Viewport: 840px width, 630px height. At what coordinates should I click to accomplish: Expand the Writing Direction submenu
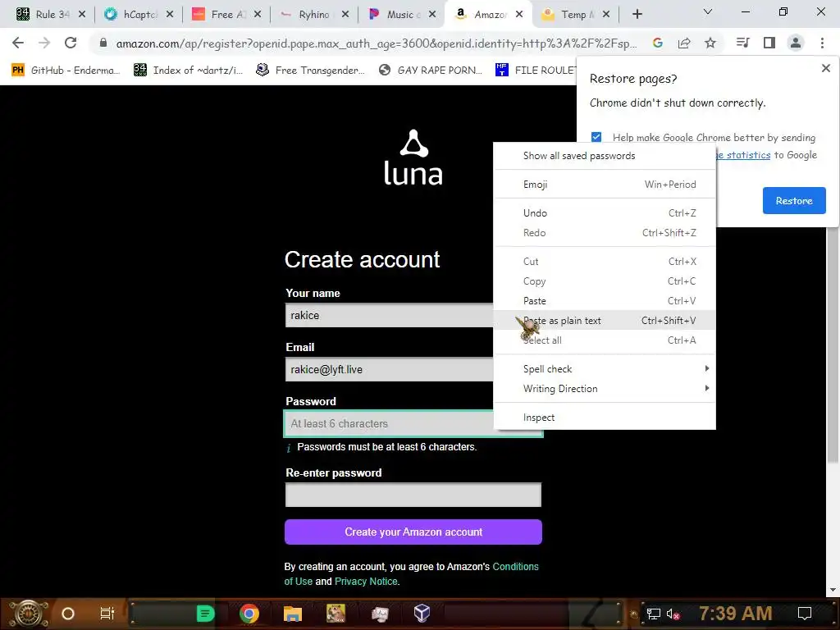[605, 389]
